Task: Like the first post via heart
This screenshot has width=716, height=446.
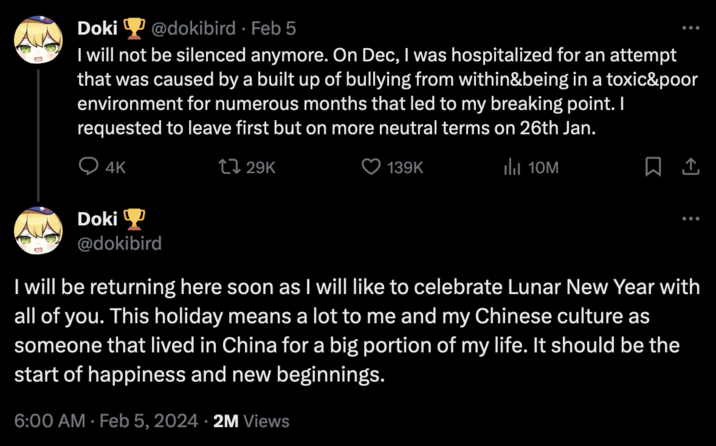Action: coord(371,168)
